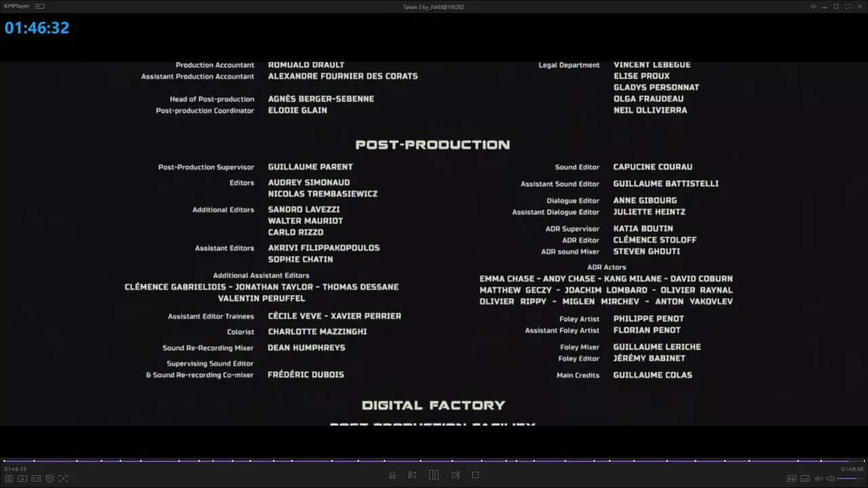Minimize the KMPlayer window
868x488 pixels.
click(x=825, y=6)
